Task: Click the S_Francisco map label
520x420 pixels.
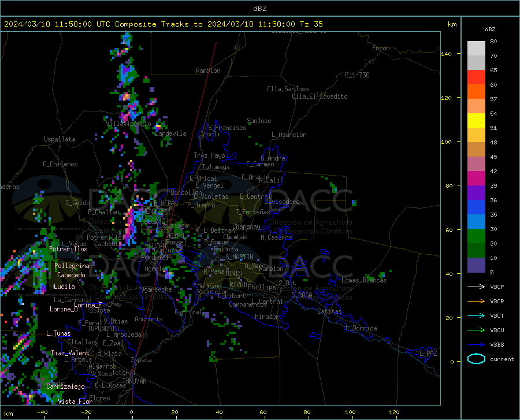Action: pyautogui.click(x=228, y=128)
